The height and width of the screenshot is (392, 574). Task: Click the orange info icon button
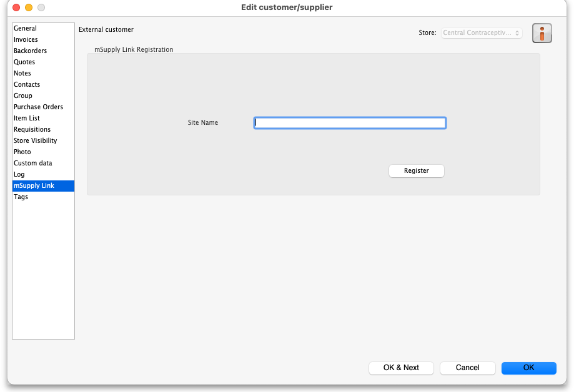542,33
